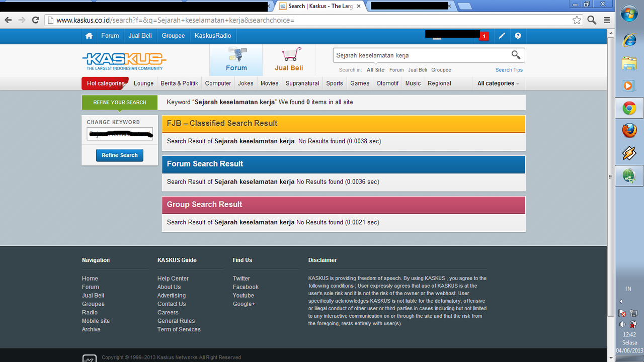
Task: Open Firefox from the taskbar
Action: (629, 131)
